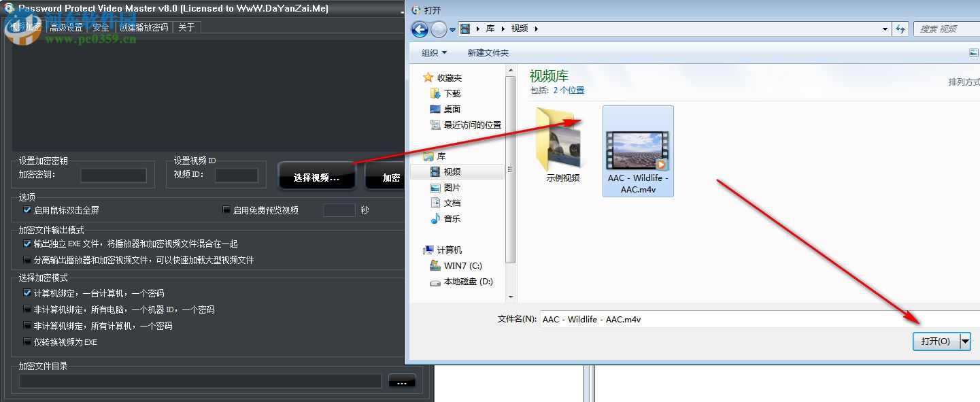Open the address bar breadcrumb dropdown
The height and width of the screenshot is (402, 980).
(885, 29)
